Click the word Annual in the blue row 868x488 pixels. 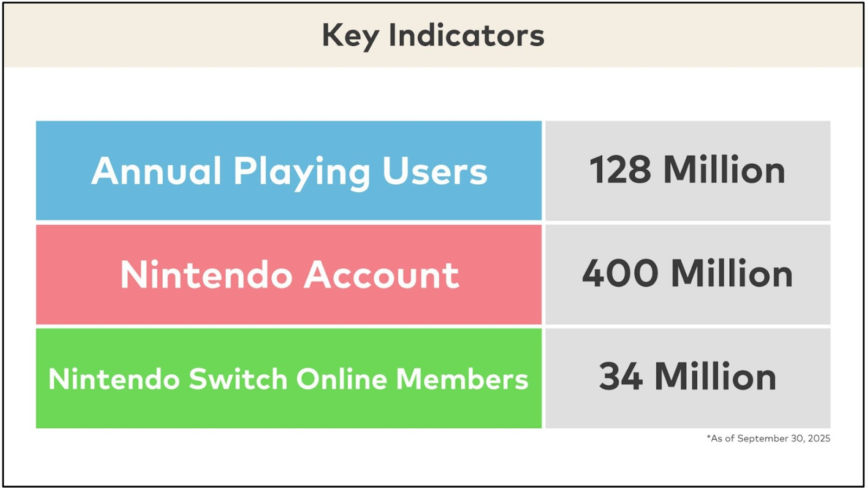point(157,171)
